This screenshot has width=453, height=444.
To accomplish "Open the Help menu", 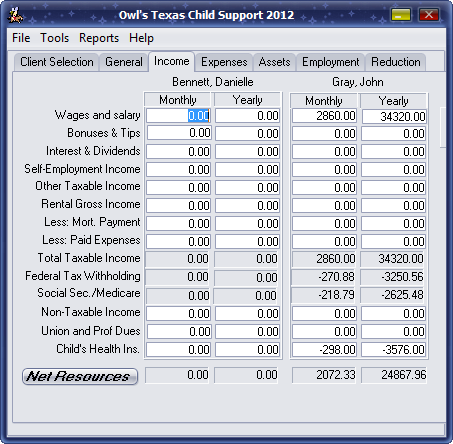I will pyautogui.click(x=141, y=38).
